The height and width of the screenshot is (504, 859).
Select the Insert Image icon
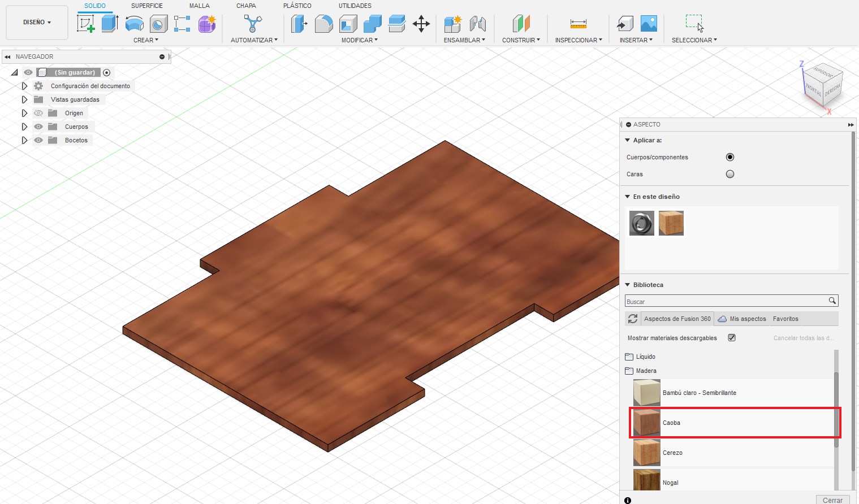649,24
